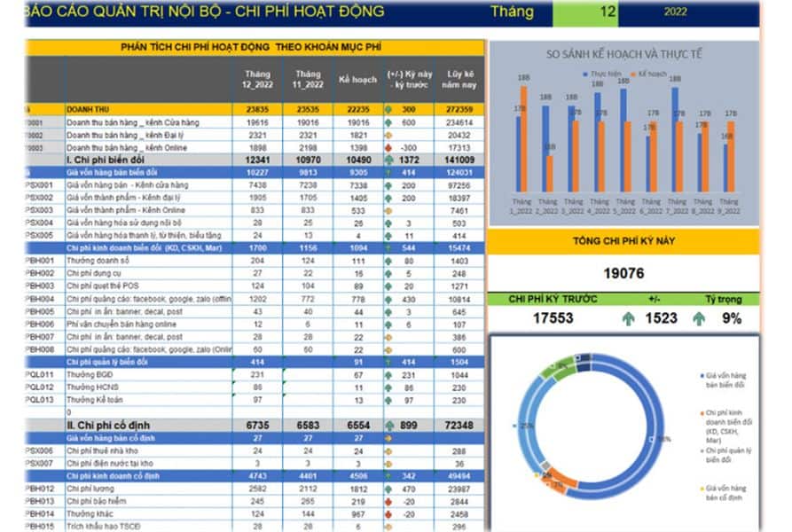Click red down arrow in Kênh Online revenue row
This screenshot has height=532, width=792.
point(390,147)
